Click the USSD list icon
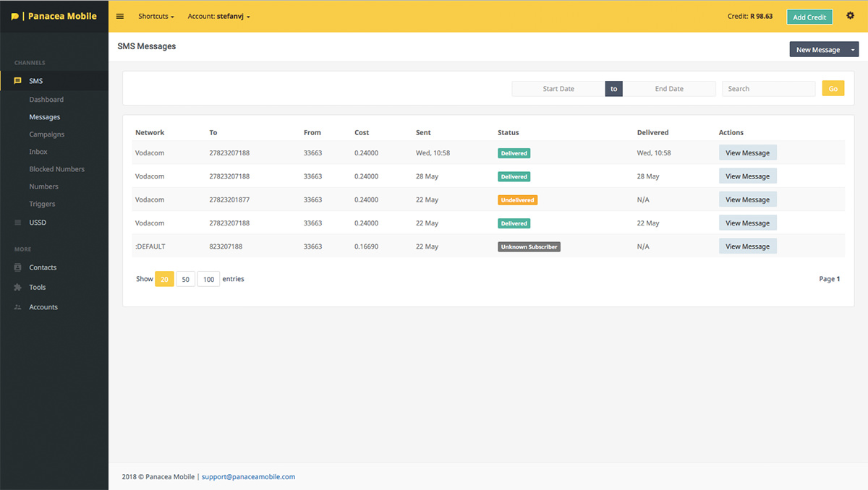Viewport: 868px width, 490px height. click(18, 223)
